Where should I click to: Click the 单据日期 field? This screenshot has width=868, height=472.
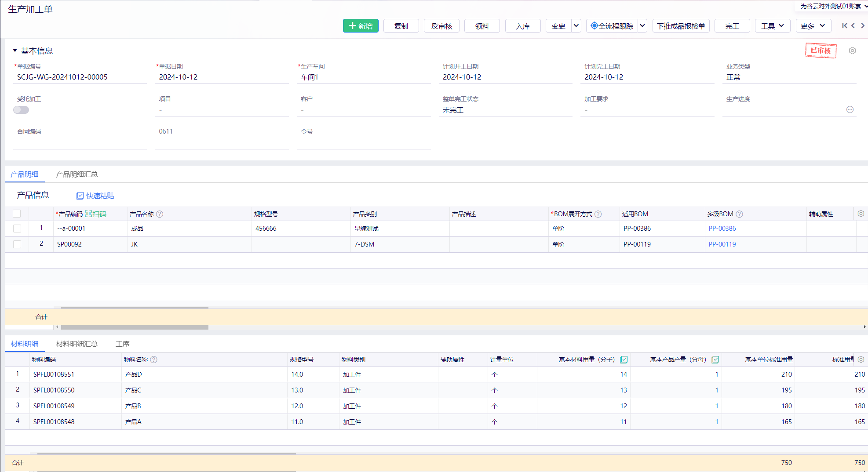tap(222, 77)
